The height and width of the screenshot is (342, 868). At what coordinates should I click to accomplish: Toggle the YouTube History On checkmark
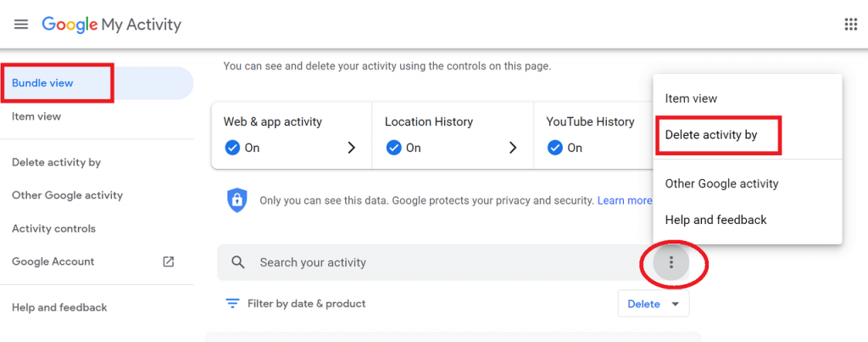pos(555,148)
